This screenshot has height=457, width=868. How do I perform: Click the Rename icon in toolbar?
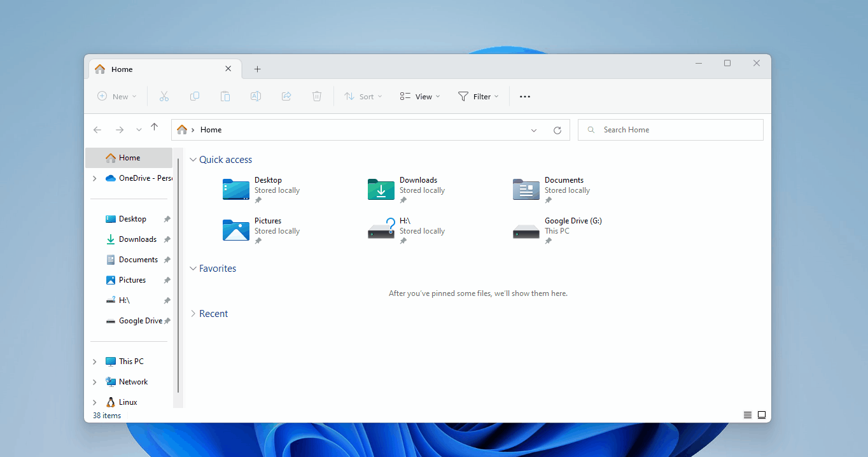click(256, 97)
